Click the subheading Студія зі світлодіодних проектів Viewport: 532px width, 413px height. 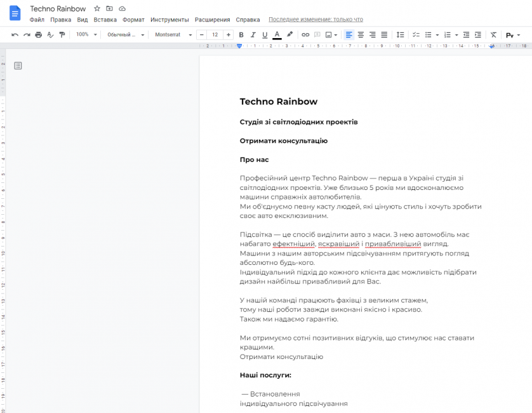click(298, 122)
